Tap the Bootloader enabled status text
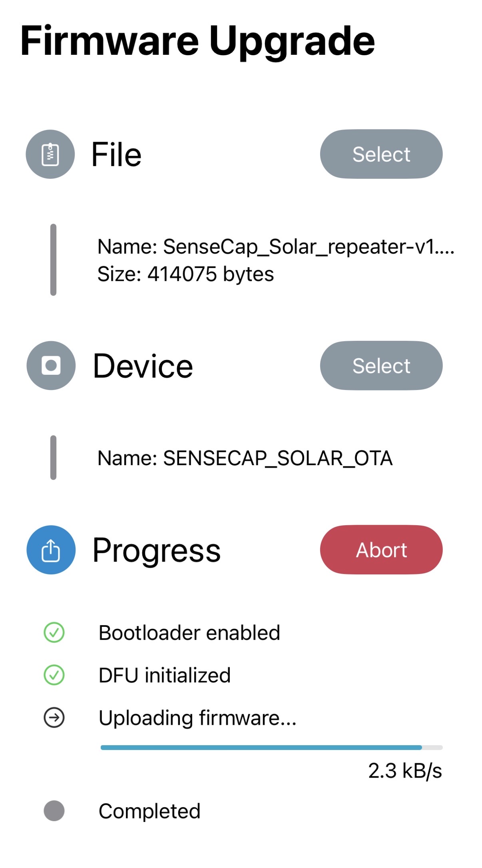This screenshot has width=482, height=868. click(x=189, y=633)
